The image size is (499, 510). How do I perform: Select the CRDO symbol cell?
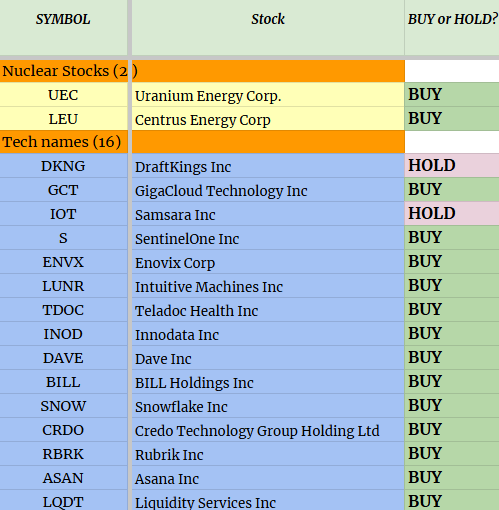tap(63, 430)
